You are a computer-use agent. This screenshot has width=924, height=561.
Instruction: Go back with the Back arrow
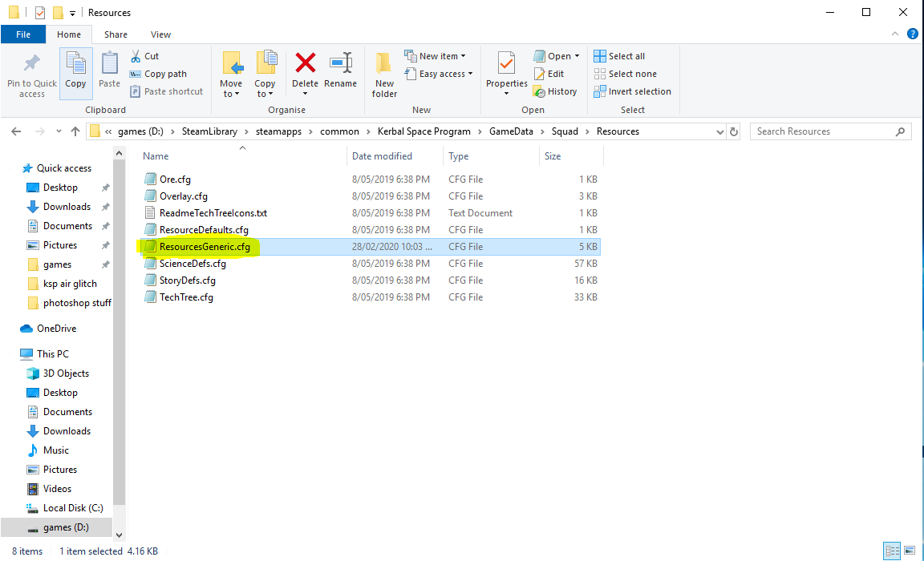17,131
